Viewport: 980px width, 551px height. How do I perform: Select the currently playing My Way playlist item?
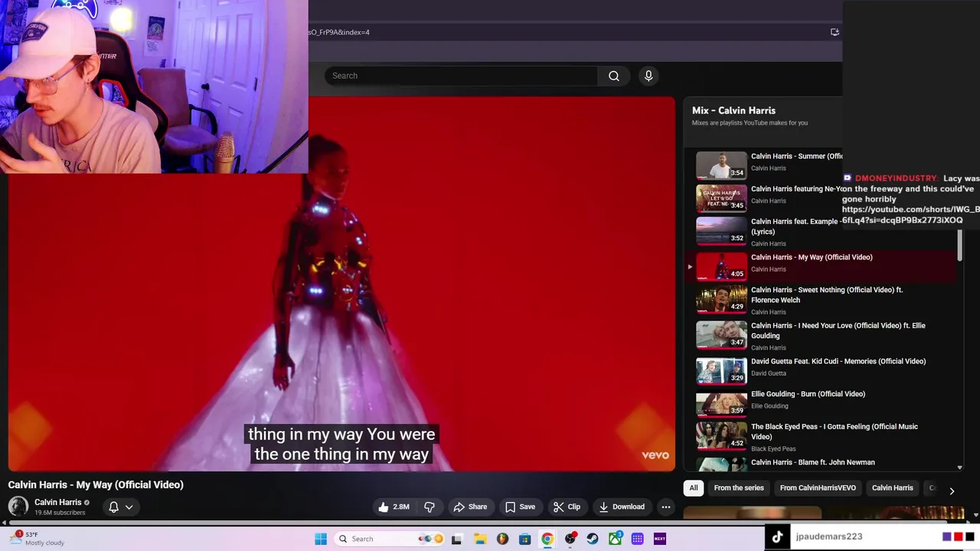click(x=822, y=266)
